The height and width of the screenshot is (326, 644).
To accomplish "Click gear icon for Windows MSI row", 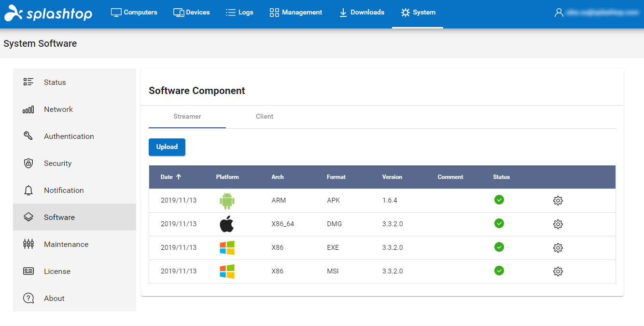I will click(x=558, y=272).
